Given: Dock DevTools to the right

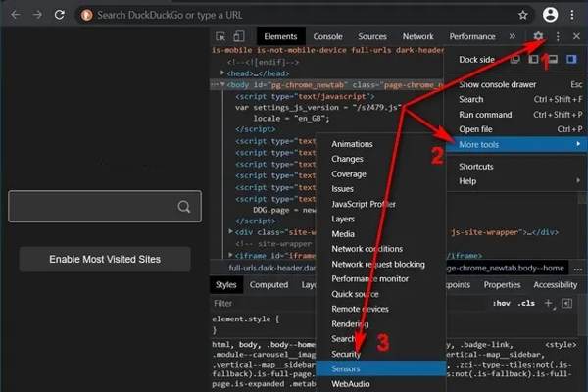Looking at the screenshot, I should click(x=571, y=59).
